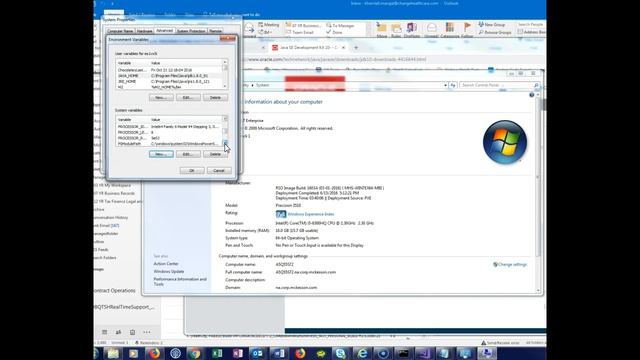Open Excel from taskbar
The width and height of the screenshot is (640, 360).
tap(217, 353)
